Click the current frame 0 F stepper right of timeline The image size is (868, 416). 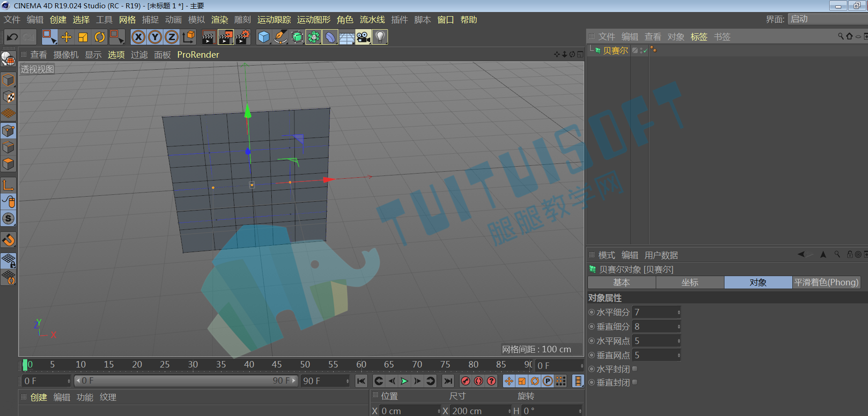coord(582,366)
